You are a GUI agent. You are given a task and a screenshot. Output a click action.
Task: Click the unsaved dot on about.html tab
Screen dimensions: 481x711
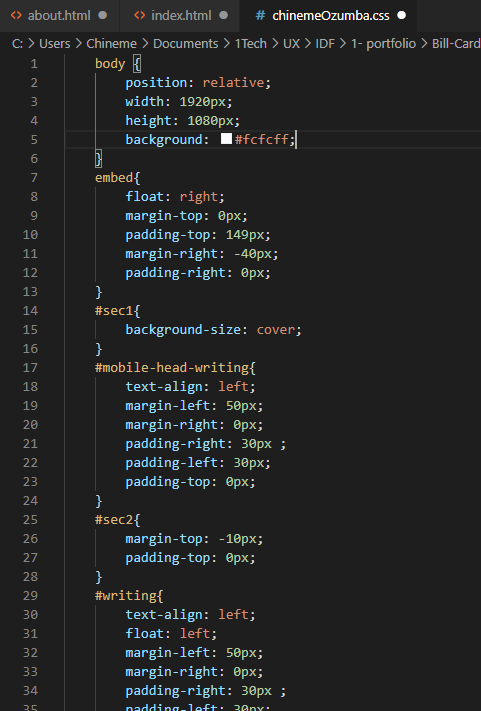pyautogui.click(x=102, y=15)
